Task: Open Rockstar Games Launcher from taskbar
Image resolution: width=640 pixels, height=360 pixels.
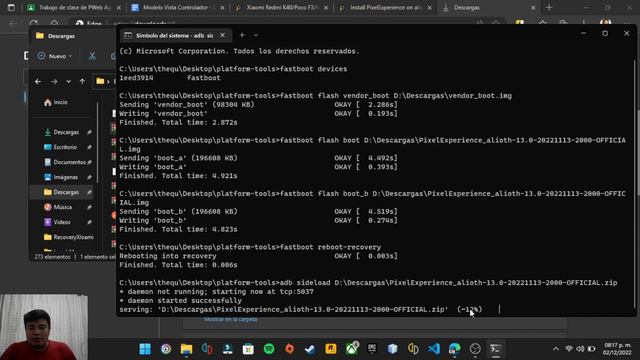Action: click(331, 349)
